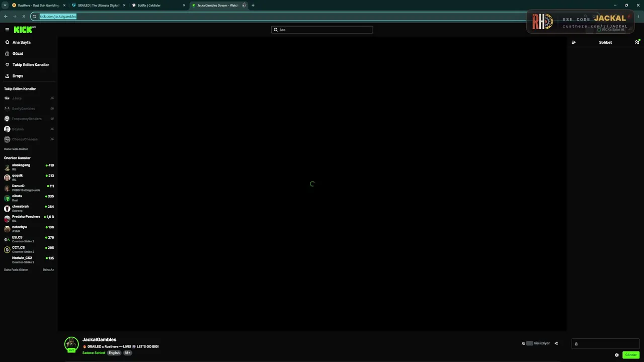Click the PredatorPoachers channel avatar
Screen dimensions: 644x362
click(7, 219)
